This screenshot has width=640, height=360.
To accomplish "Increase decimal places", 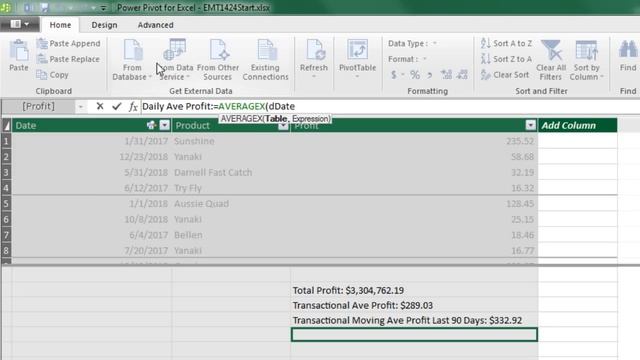I will click(x=446, y=75).
